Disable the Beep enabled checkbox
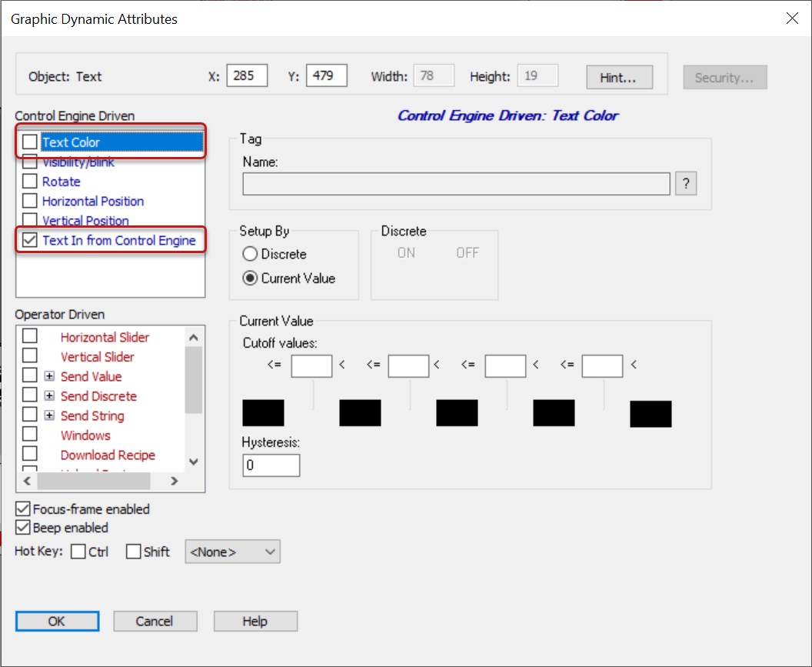The image size is (812, 667). coord(23,528)
